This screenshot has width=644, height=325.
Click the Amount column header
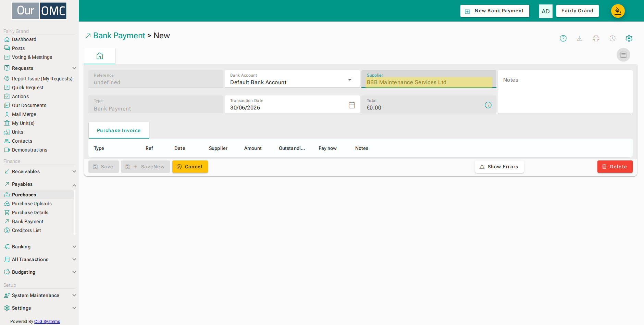[x=253, y=148]
